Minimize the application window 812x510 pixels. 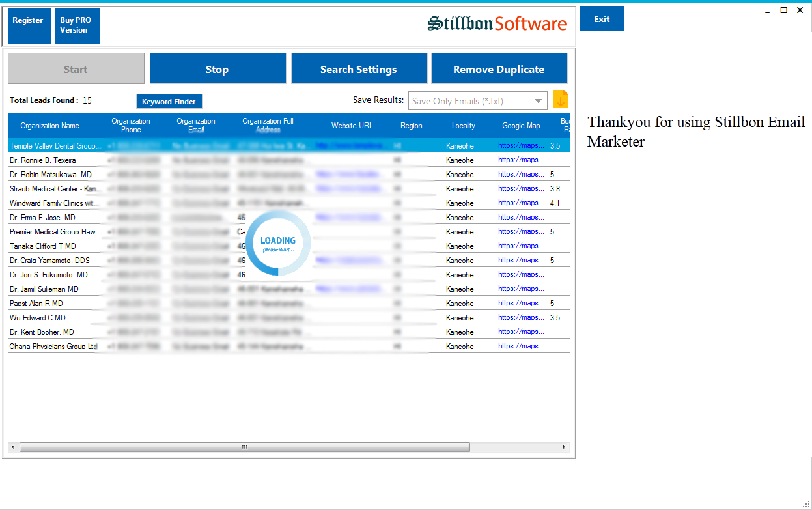pos(768,10)
